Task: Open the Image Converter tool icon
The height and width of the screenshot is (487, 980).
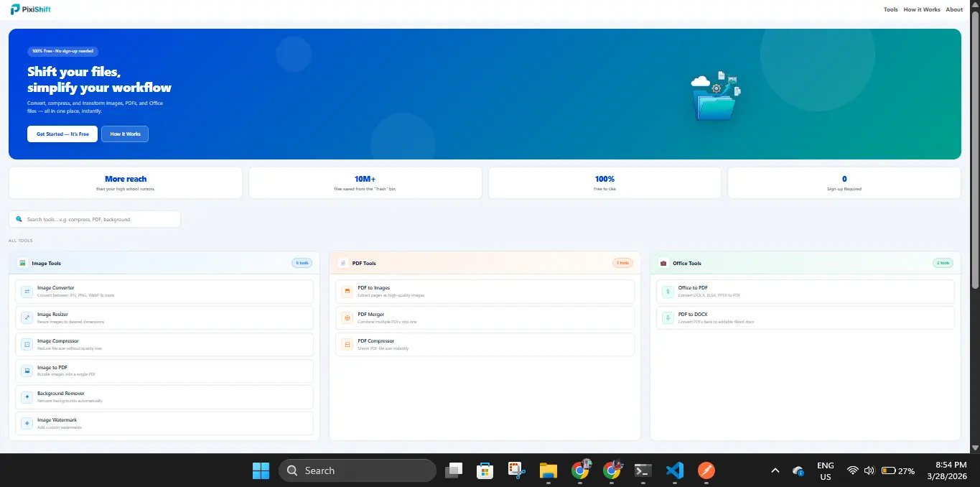Action: pyautogui.click(x=27, y=291)
